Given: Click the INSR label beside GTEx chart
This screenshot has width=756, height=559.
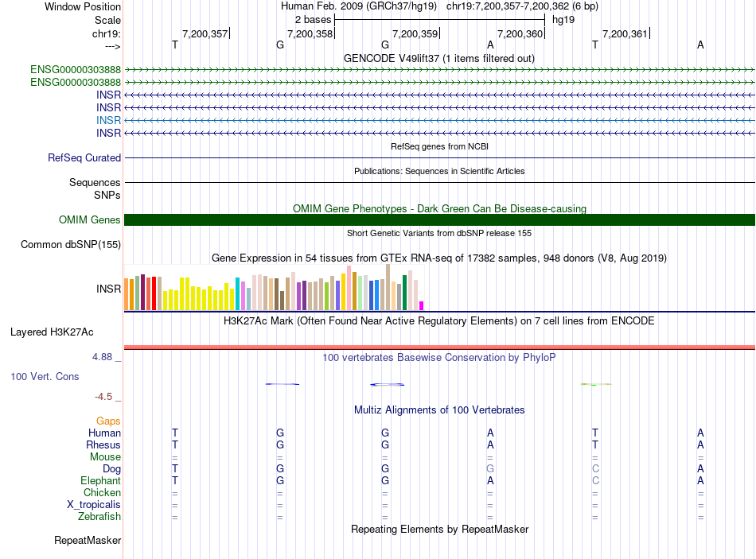Looking at the screenshot, I should coord(108,289).
